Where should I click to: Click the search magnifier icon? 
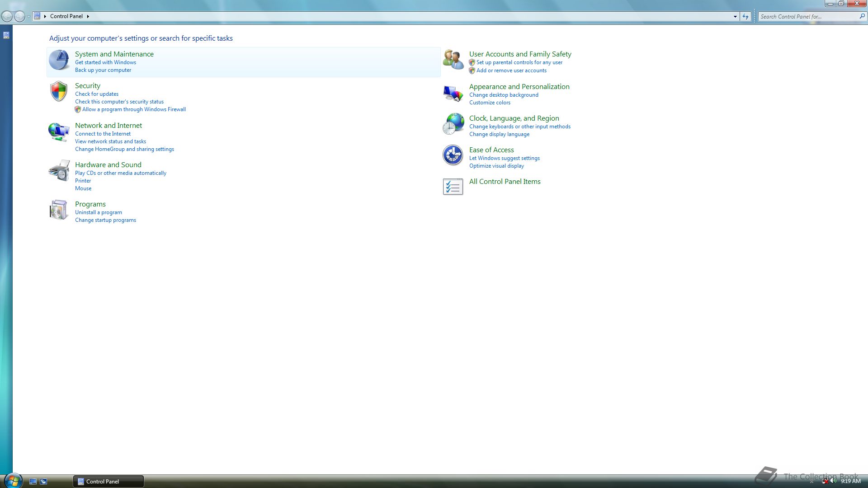pyautogui.click(x=862, y=16)
